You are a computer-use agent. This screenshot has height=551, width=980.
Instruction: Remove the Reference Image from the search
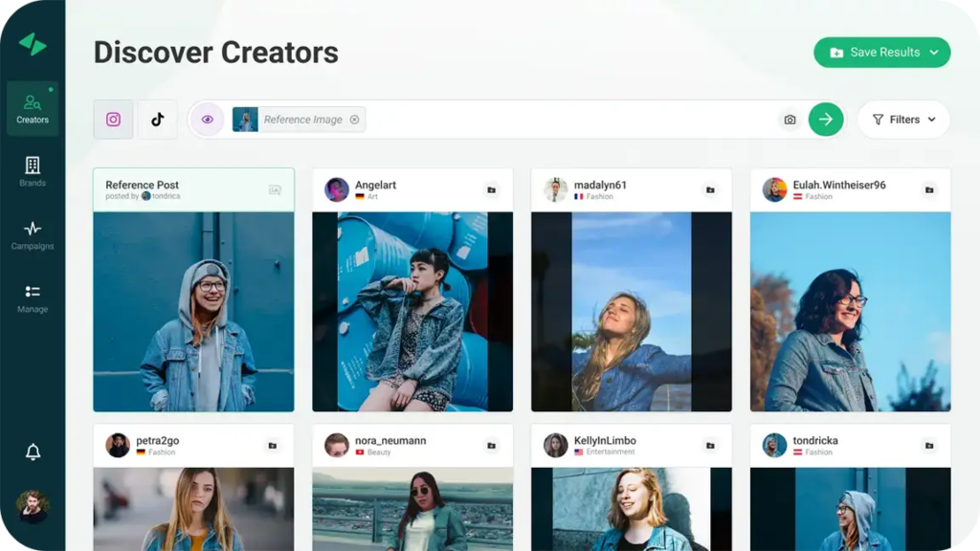tap(353, 119)
